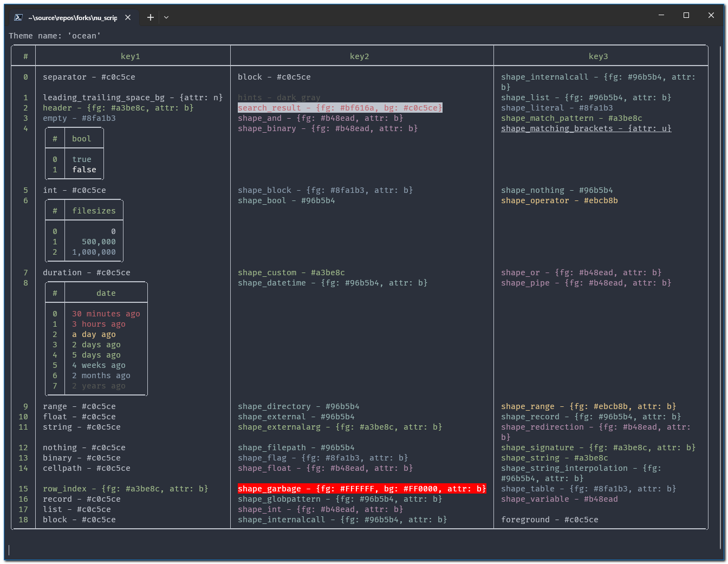Click "empty - #8fa1b3" text
This screenshot has width=728, height=564.
click(79, 118)
